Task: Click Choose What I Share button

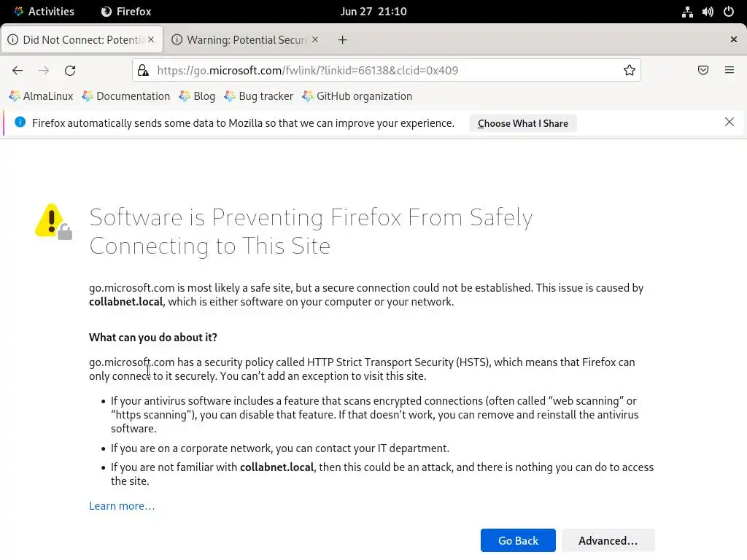Action: tap(522, 123)
